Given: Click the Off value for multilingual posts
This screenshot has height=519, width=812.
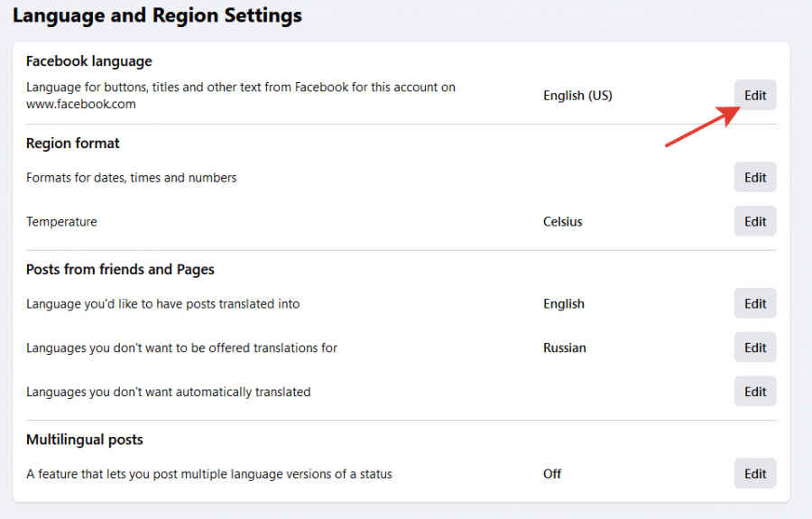Looking at the screenshot, I should coord(552,474).
